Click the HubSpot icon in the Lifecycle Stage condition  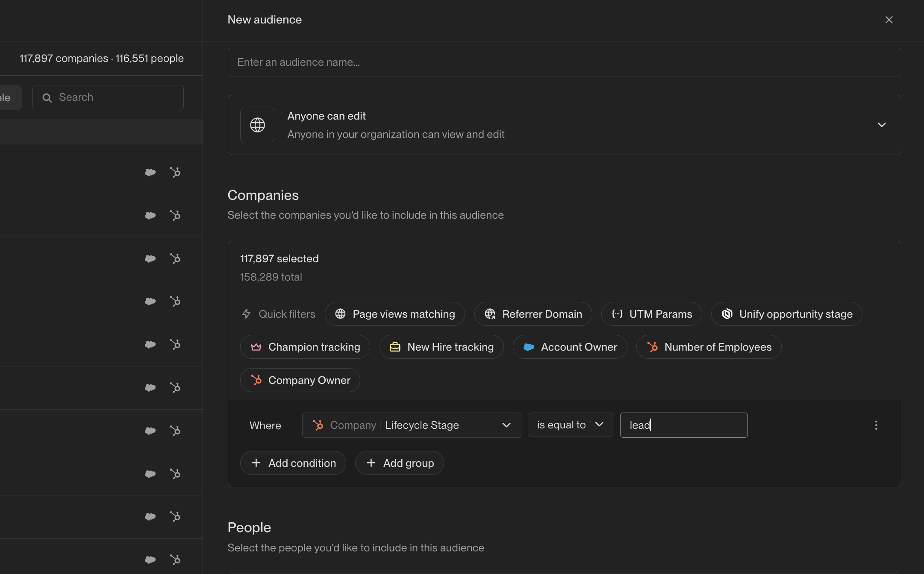[x=318, y=425]
